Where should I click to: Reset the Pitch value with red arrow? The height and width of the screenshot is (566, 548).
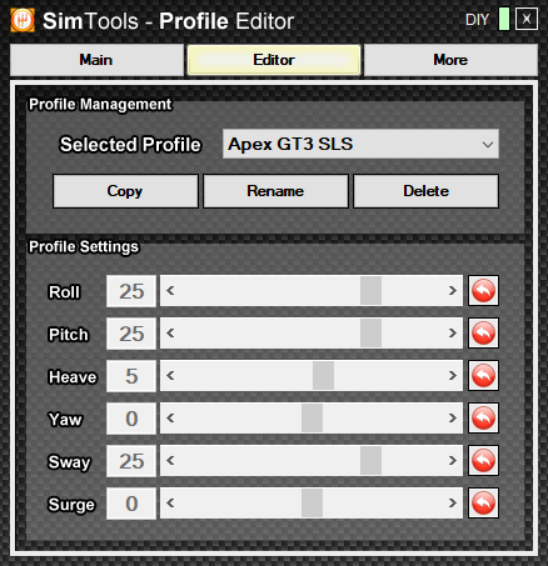pos(483,333)
